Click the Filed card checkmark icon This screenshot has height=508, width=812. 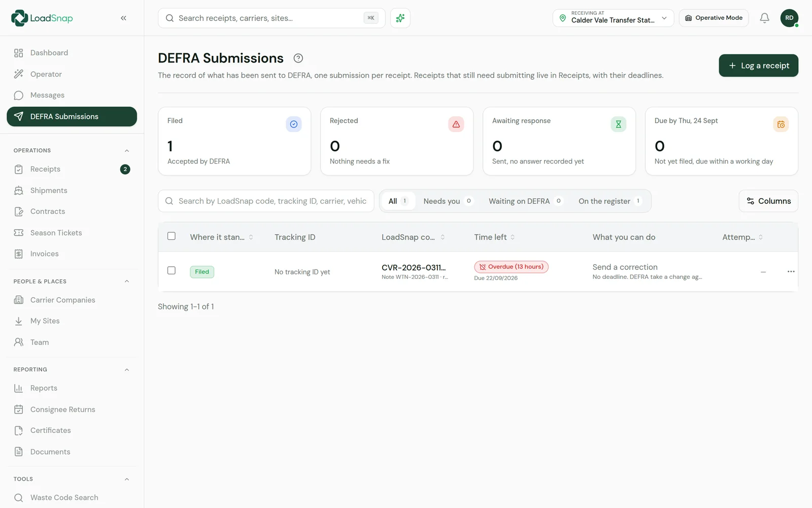[x=294, y=124]
